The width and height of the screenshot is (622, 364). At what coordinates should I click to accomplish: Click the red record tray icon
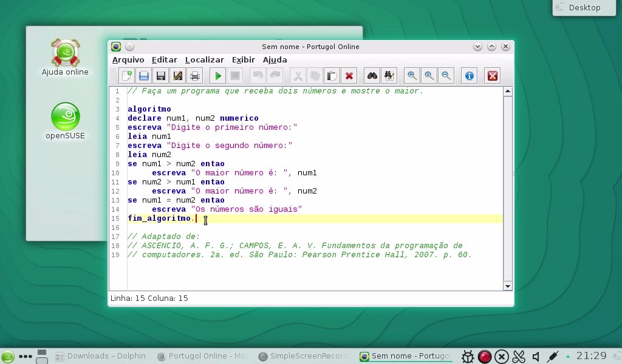[484, 357]
